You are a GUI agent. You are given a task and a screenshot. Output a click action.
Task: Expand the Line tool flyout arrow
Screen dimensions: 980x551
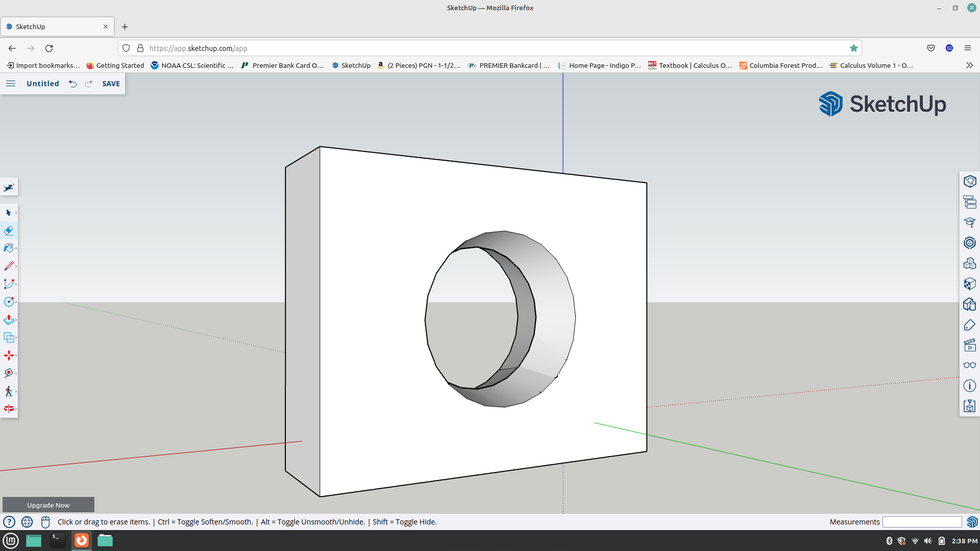[16, 266]
